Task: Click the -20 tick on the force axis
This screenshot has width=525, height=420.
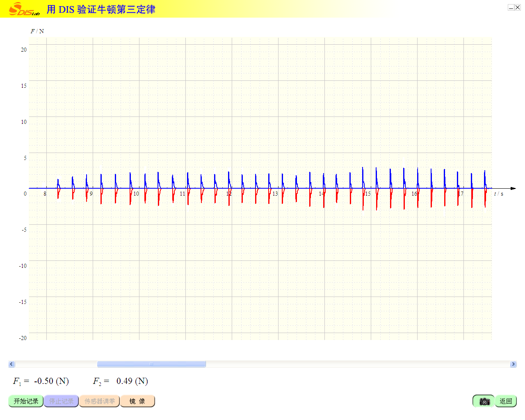Action: [23, 338]
